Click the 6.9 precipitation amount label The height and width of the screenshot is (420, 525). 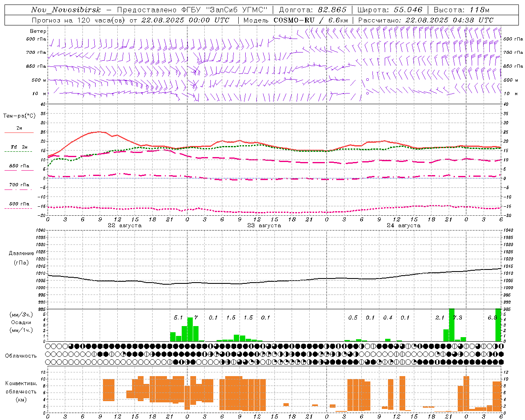tap(492, 317)
